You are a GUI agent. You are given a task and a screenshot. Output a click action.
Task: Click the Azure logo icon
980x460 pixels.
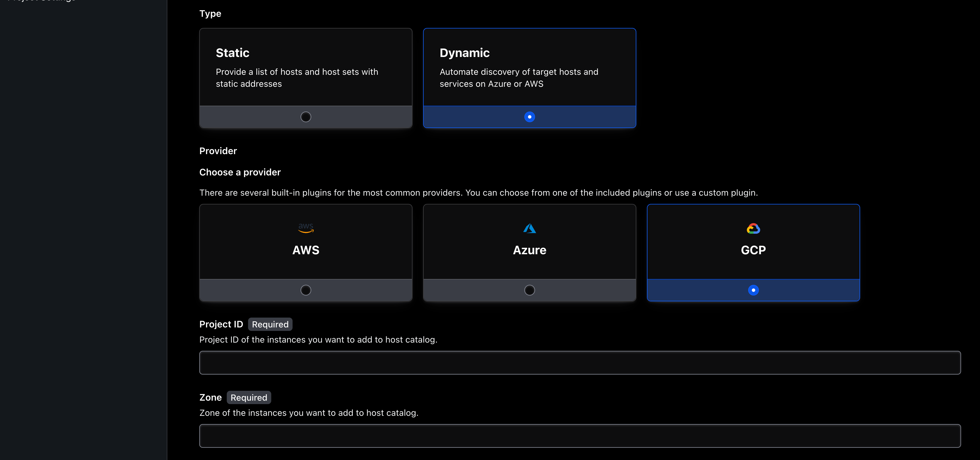pyautogui.click(x=529, y=228)
